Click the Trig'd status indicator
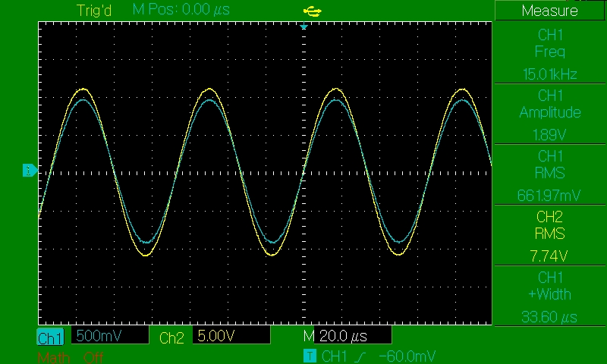Viewport: 607px width, 364px height. coord(95,10)
